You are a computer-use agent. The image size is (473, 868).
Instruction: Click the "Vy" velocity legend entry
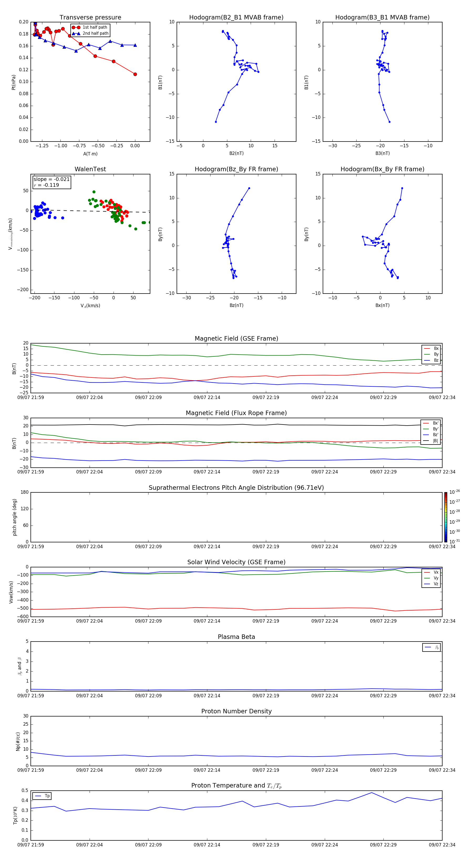tap(431, 578)
